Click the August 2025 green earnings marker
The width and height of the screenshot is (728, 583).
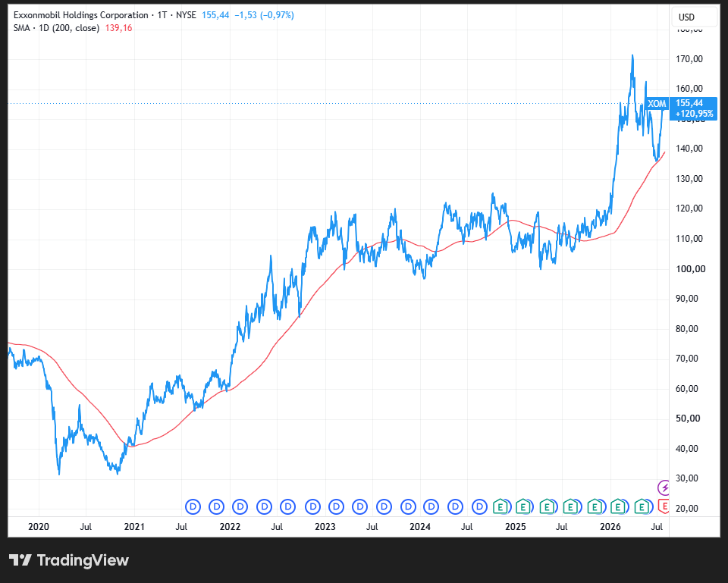570,506
